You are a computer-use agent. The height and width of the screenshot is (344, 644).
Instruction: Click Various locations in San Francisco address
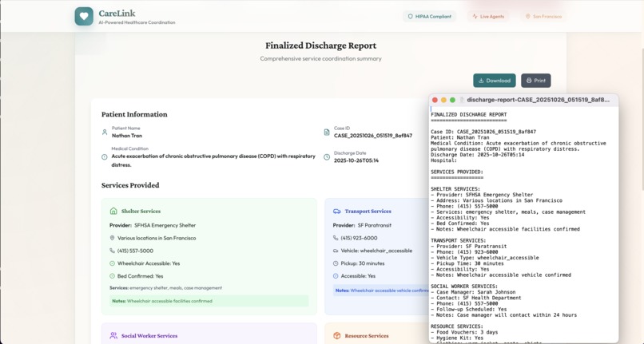pyautogui.click(x=157, y=238)
